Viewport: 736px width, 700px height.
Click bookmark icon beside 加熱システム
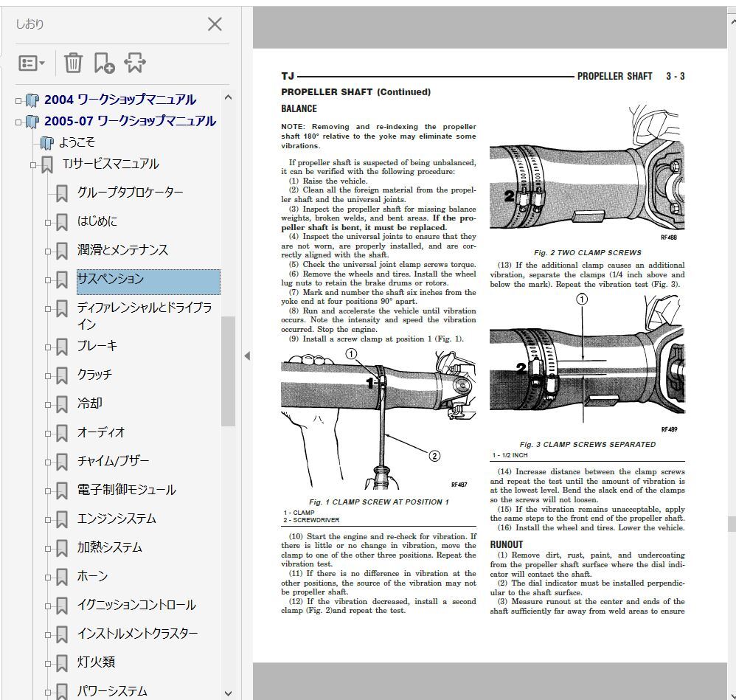(x=61, y=548)
